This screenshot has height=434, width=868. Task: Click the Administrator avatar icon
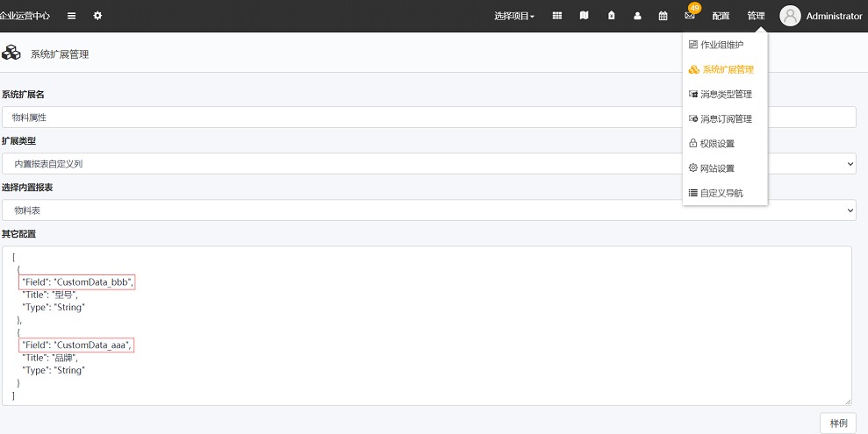[790, 16]
